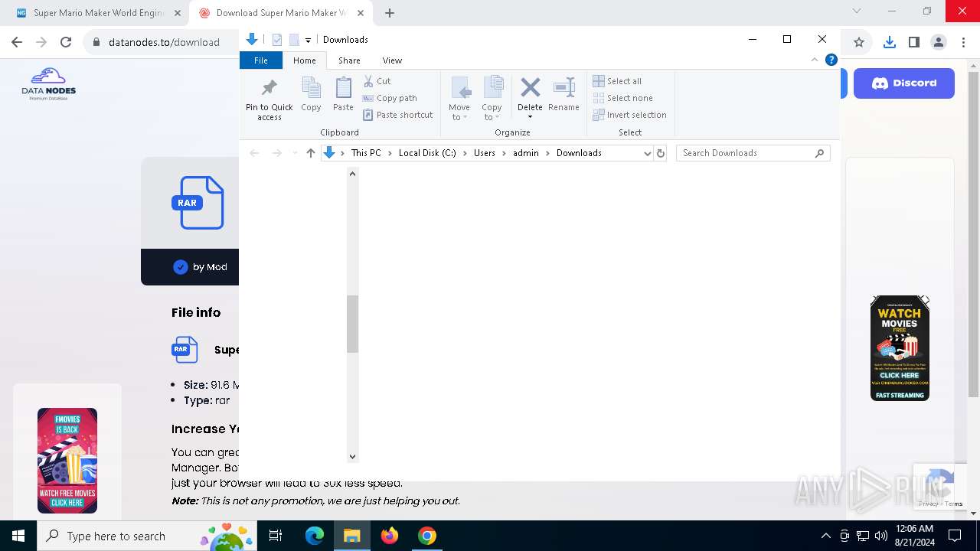Screen dimensions: 980x551
Task: Expand the address bar history dropdown
Action: tap(647, 153)
